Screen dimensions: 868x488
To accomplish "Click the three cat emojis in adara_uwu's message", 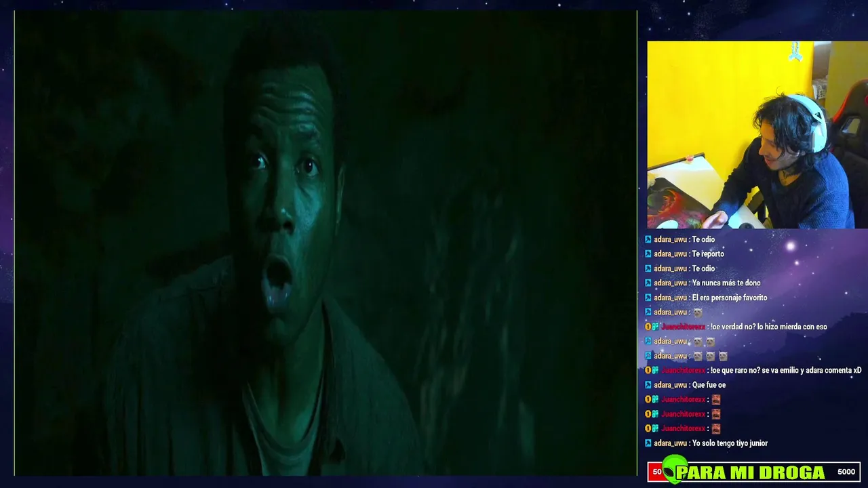I will 710,356.
